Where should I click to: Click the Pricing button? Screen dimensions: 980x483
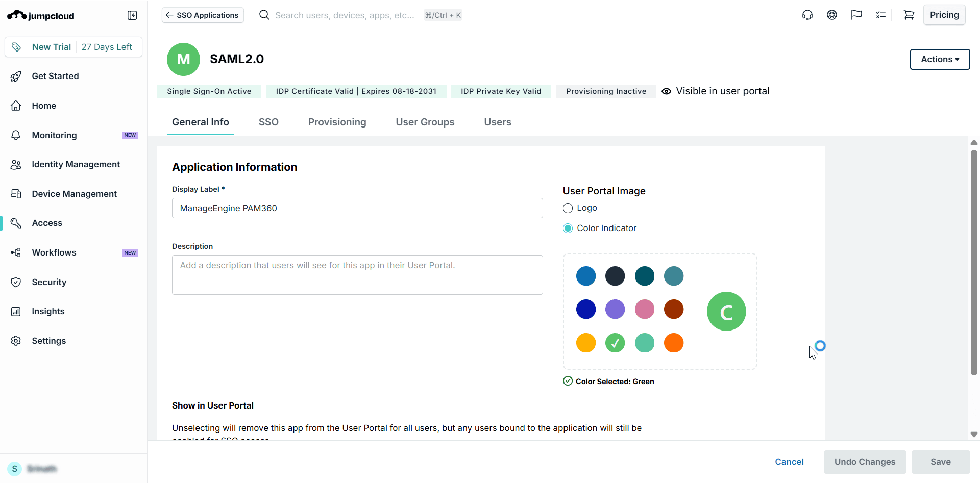(944, 15)
